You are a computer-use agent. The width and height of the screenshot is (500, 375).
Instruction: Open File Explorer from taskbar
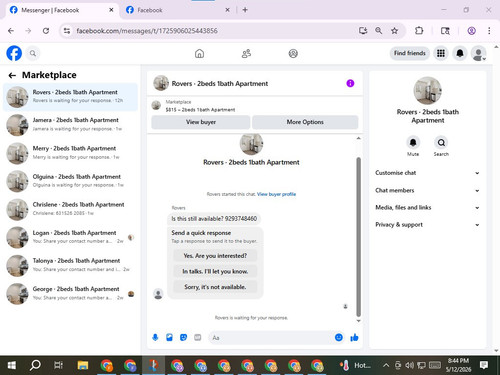click(x=83, y=365)
